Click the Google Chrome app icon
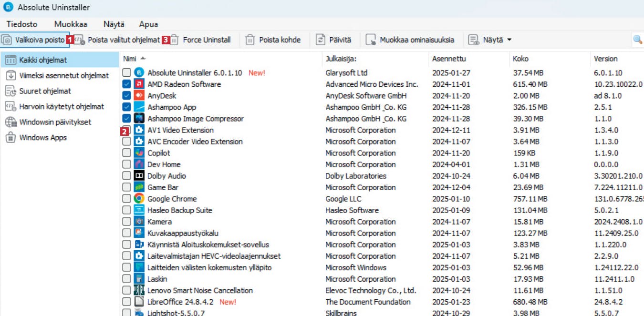Viewport: 644px width, 316px height. click(139, 199)
